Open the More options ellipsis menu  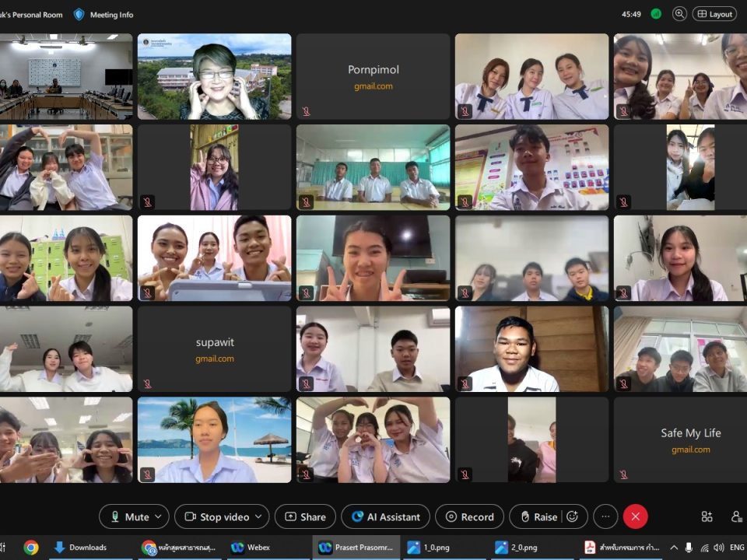click(605, 516)
